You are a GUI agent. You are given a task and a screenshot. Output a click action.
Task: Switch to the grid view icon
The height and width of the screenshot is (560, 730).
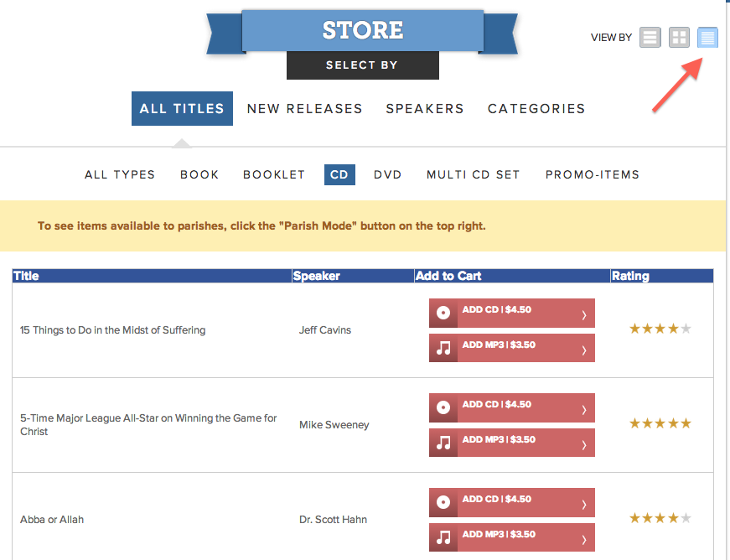click(x=679, y=37)
